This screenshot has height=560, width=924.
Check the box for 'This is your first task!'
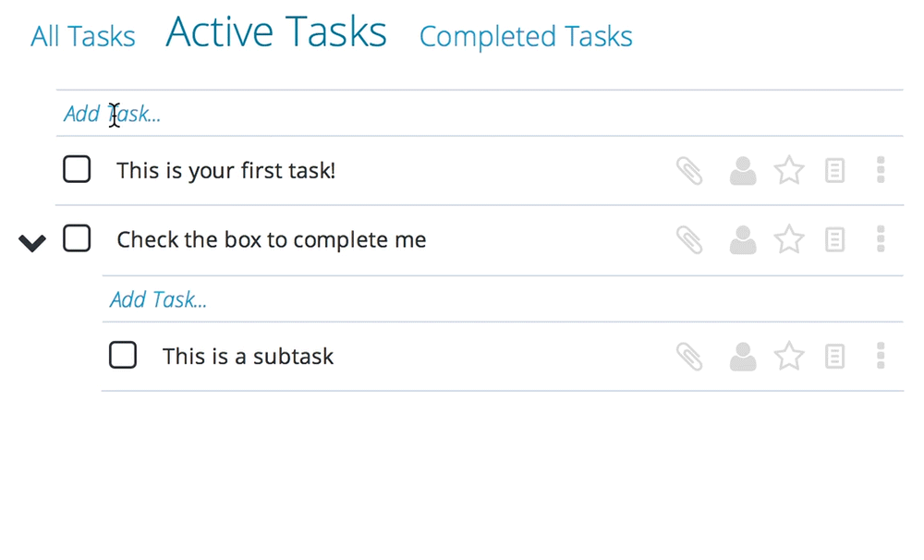(77, 169)
